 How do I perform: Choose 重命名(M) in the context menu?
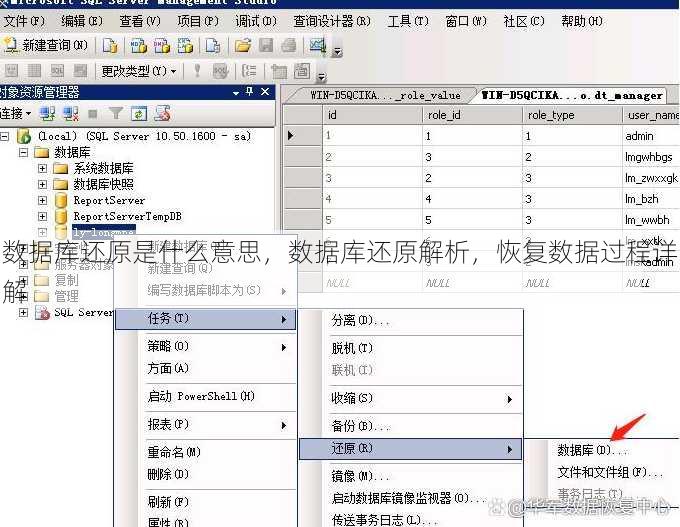coord(206,452)
